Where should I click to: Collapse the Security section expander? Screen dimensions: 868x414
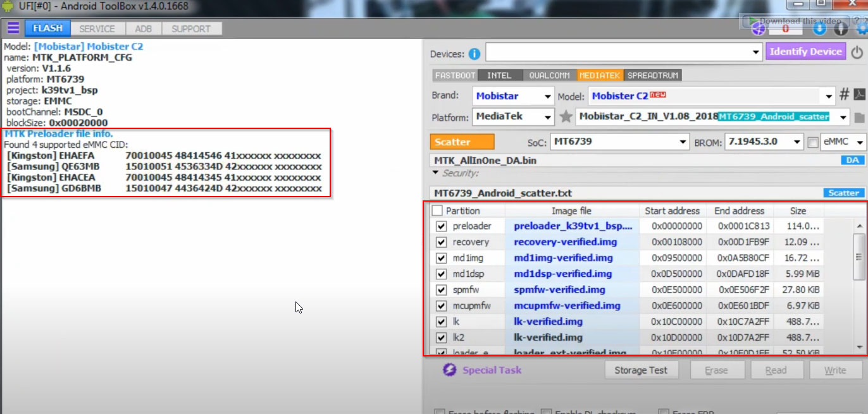coord(435,173)
